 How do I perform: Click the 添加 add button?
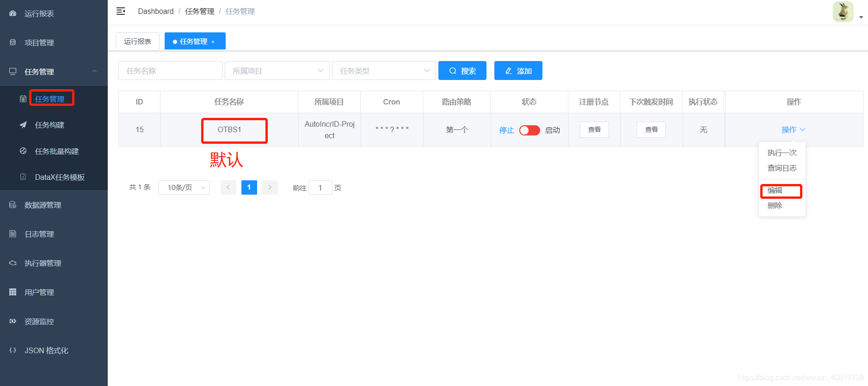click(518, 71)
